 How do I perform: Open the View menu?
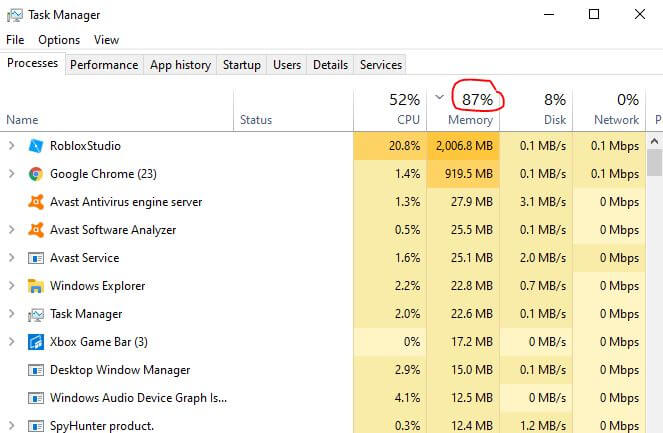tap(106, 40)
